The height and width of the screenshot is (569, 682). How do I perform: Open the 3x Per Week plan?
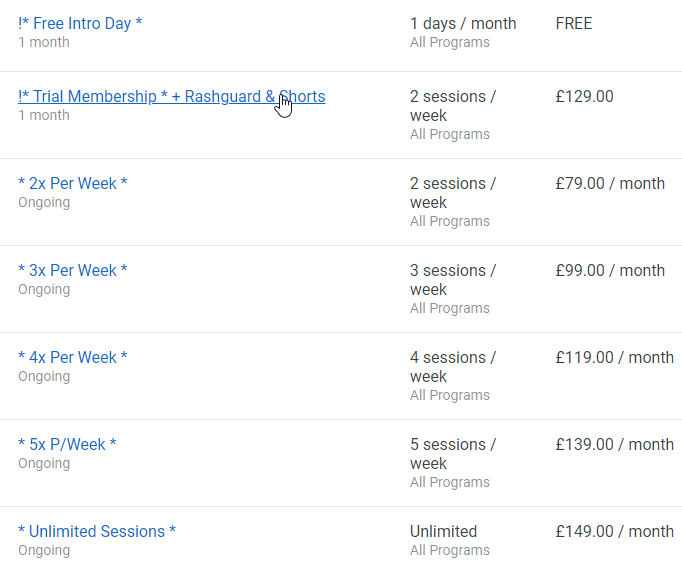click(x=73, y=270)
